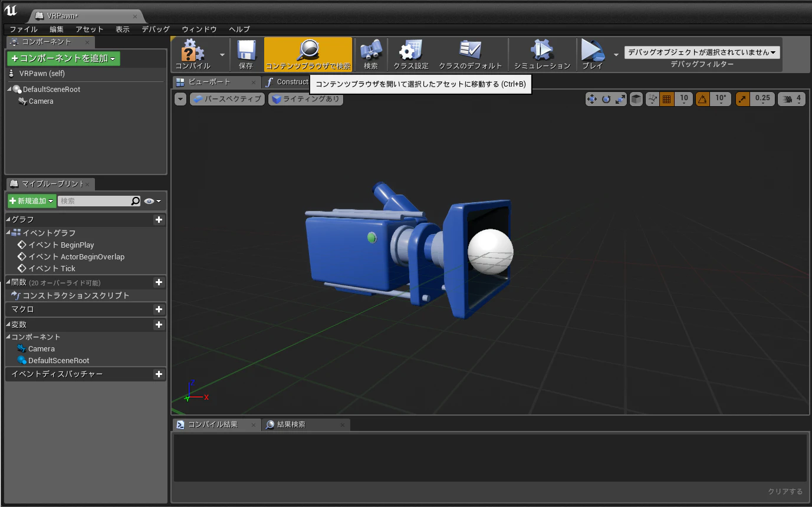Click the パースペクティブ view button
Image resolution: width=812 pixels, height=507 pixels.
(x=227, y=99)
